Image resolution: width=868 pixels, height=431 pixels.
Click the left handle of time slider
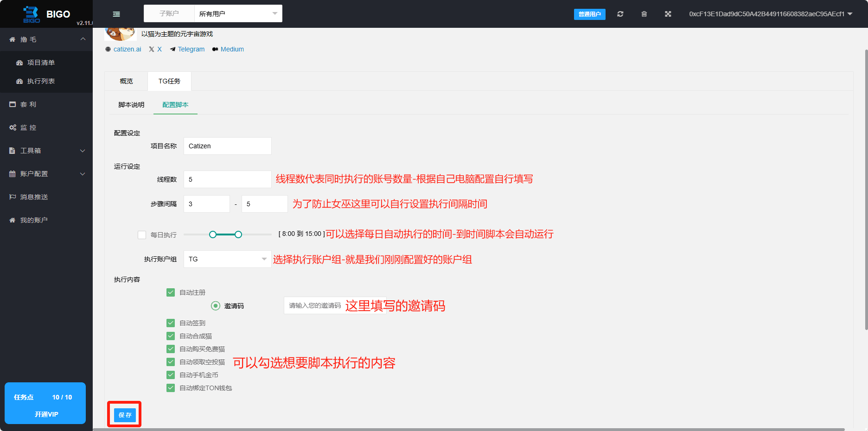[213, 235]
